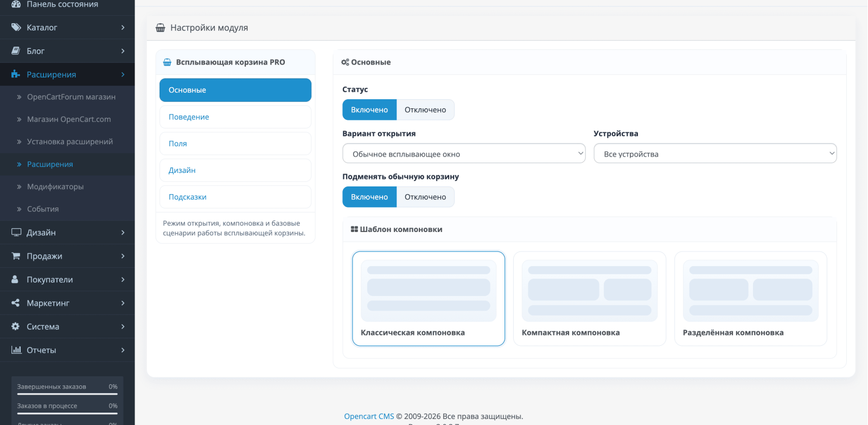
Task: Select the Основные settings tab
Action: [x=235, y=90]
